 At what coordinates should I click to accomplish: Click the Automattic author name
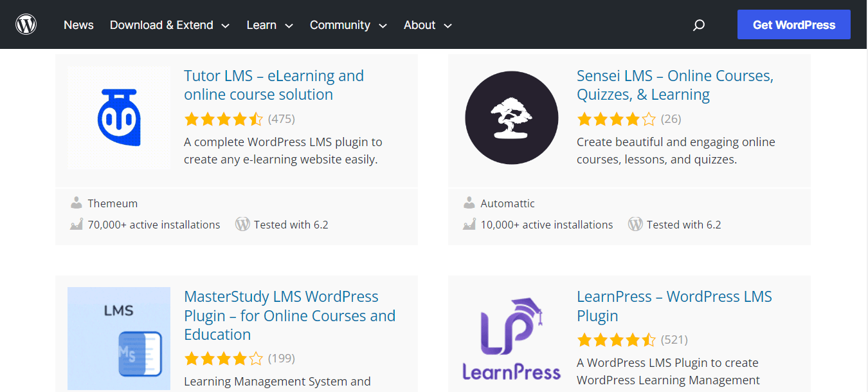508,203
